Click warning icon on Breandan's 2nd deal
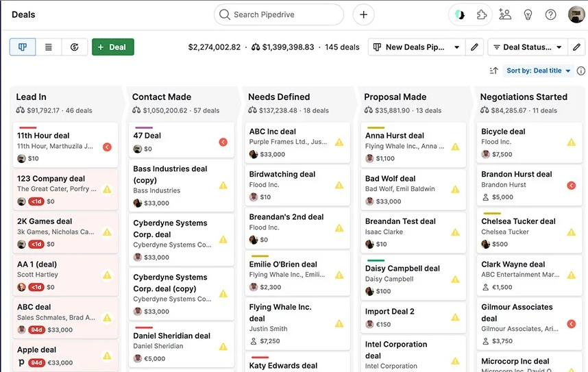Viewport: 588px width, 372px height. (339, 228)
